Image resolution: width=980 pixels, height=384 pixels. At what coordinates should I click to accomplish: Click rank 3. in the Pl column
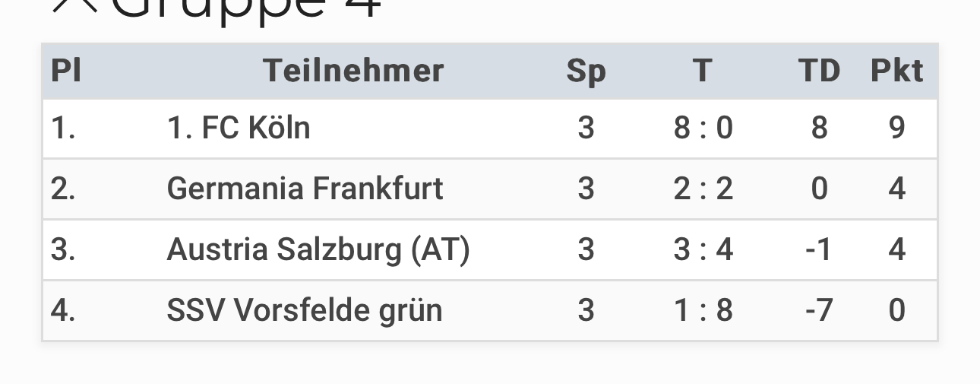click(x=63, y=249)
